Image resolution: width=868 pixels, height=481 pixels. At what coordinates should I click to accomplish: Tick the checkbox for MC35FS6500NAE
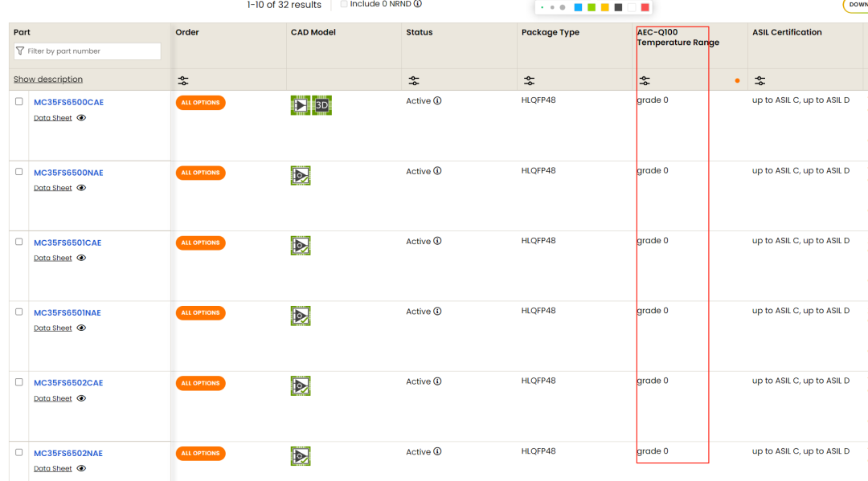coord(18,172)
